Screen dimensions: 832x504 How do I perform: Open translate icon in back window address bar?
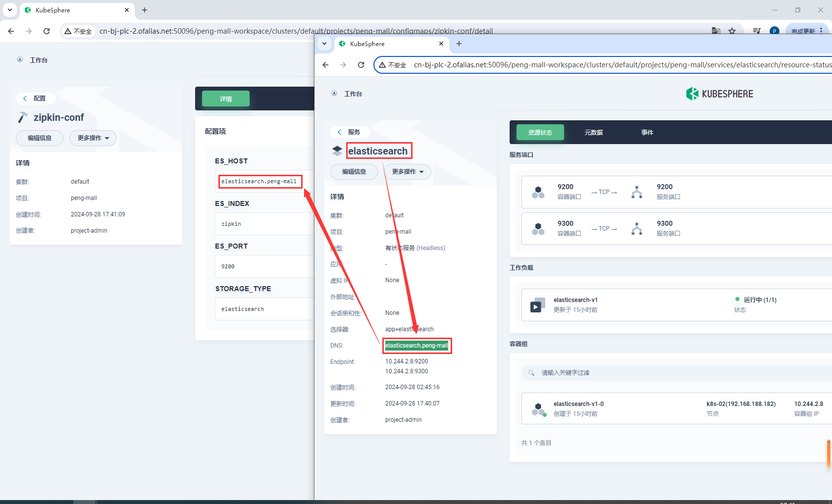pos(716,31)
